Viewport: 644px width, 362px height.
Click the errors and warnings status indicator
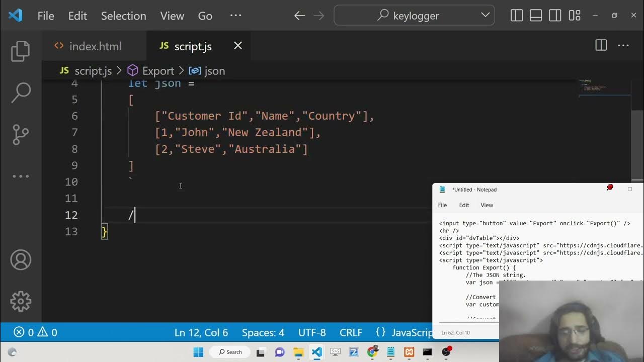pyautogui.click(x=35, y=332)
